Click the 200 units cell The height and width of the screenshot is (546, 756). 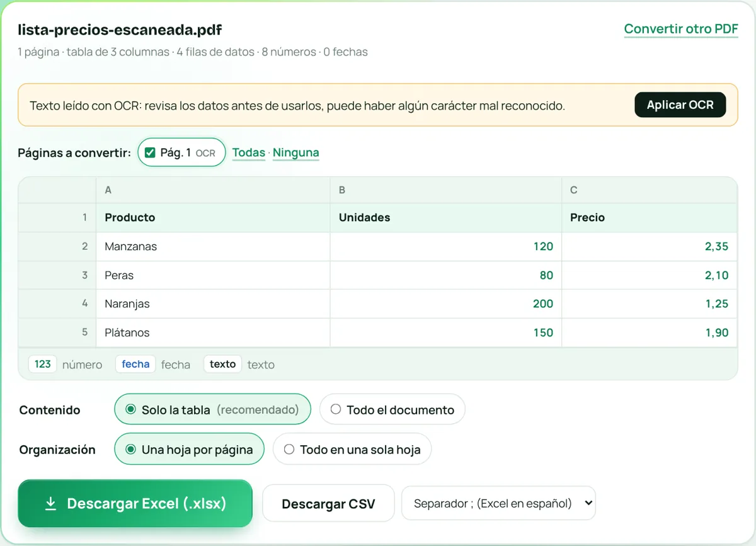click(x=446, y=304)
